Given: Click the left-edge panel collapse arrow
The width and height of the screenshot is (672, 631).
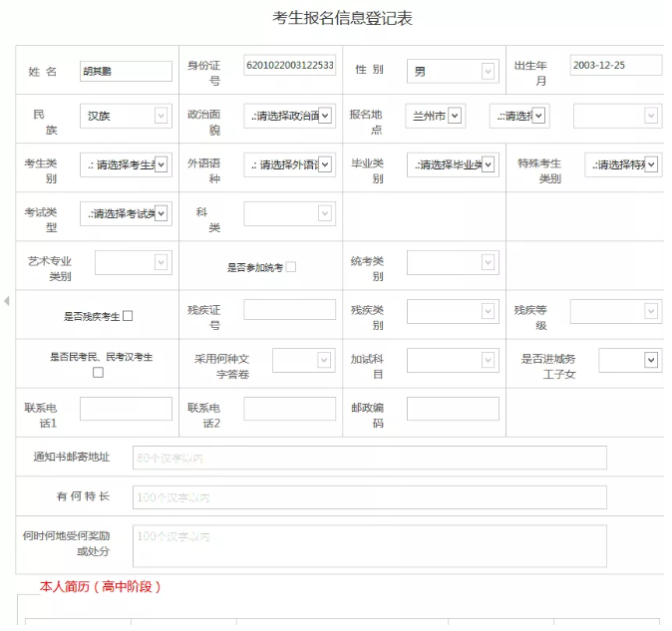Looking at the screenshot, I should pos(7,300).
